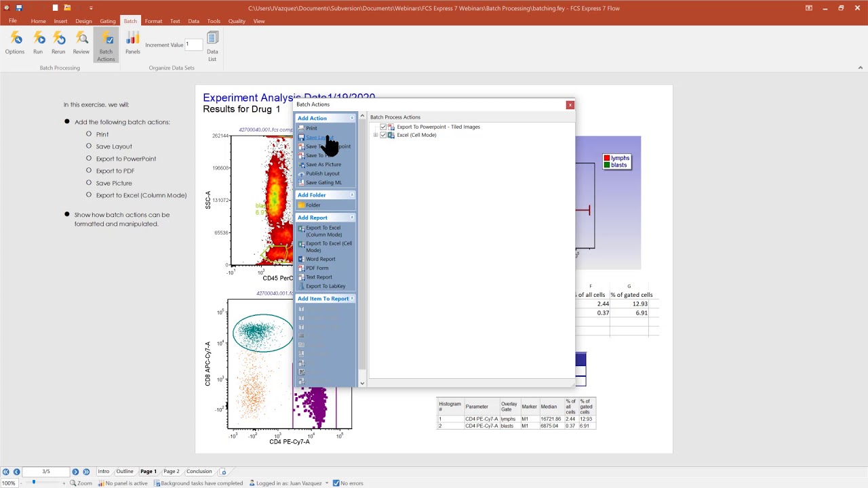Click the Increment Value input field
Viewport: 868px width, 488px height.
(193, 45)
